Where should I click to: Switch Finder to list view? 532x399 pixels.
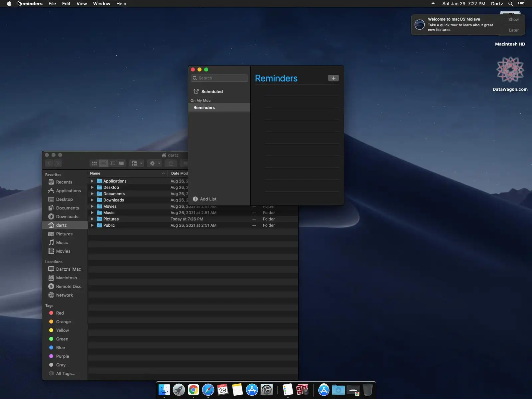point(103,163)
